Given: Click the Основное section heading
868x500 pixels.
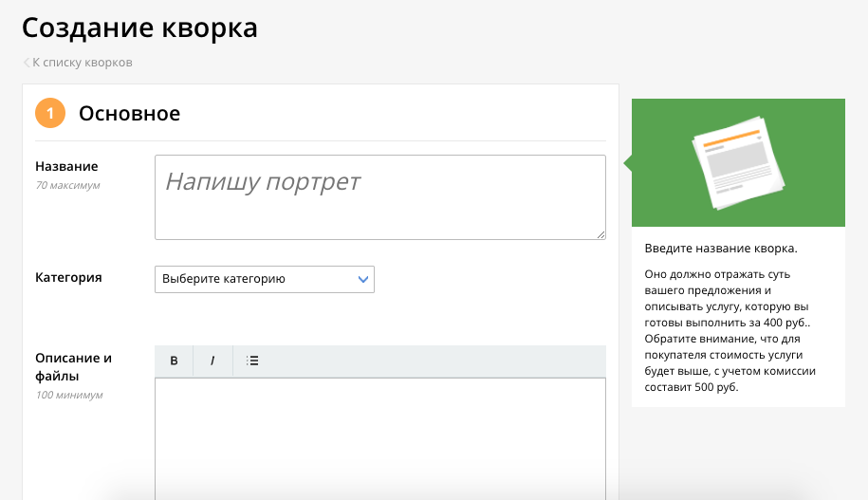Looking at the screenshot, I should point(130,114).
